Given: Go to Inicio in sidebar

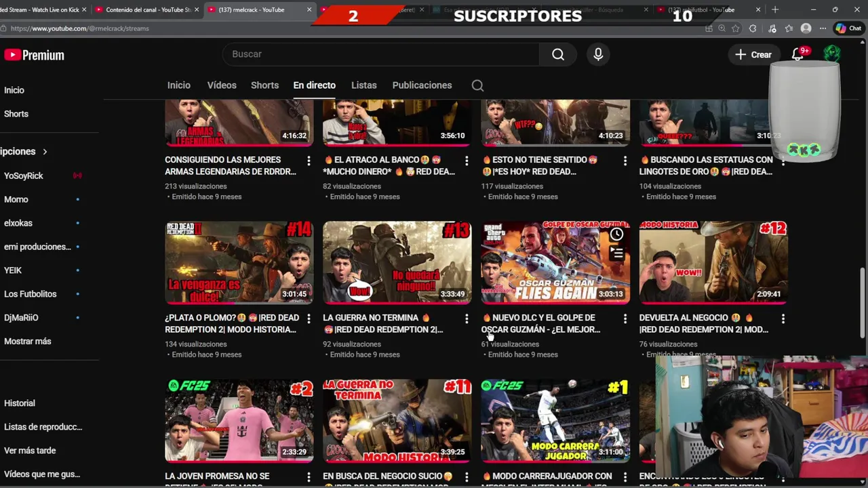Looking at the screenshot, I should pyautogui.click(x=14, y=90).
